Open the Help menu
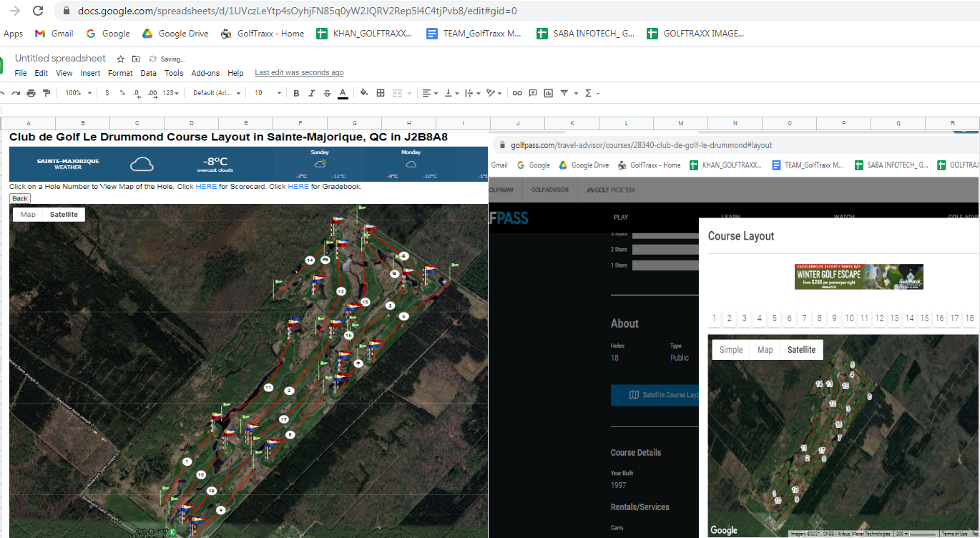 pos(235,73)
